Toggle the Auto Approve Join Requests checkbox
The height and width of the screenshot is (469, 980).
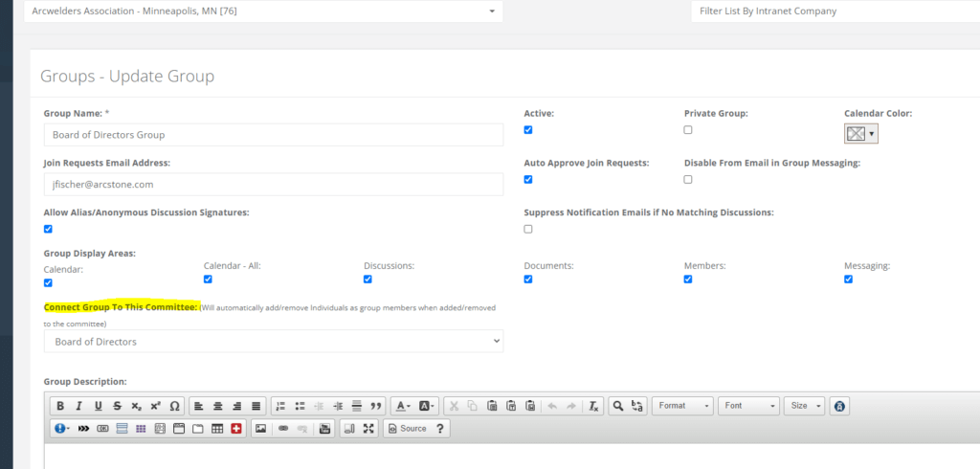tap(528, 180)
